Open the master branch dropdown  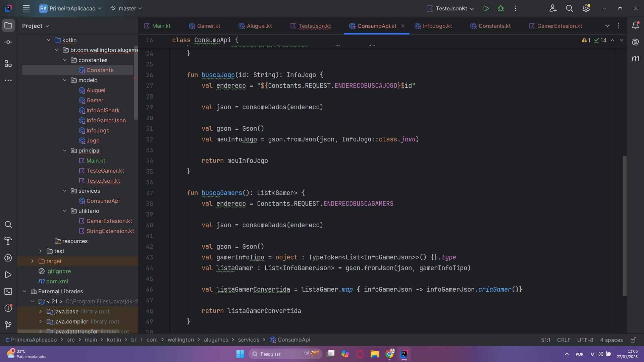click(126, 8)
